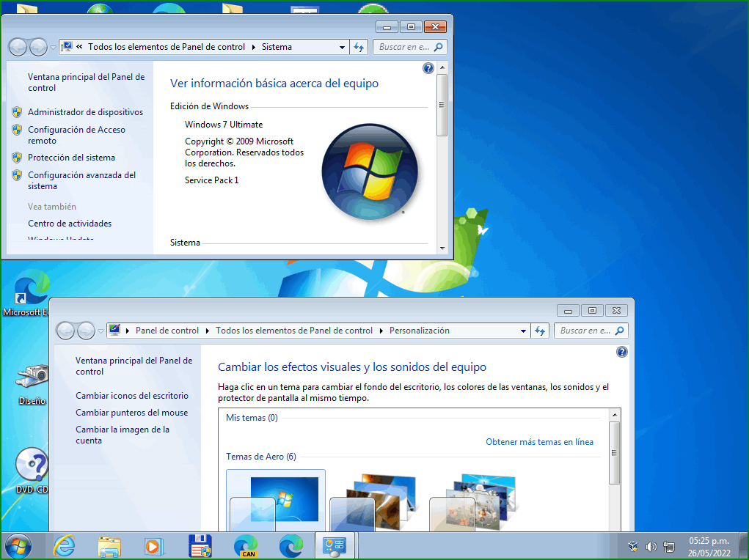Screen dimensions: 749x560
Task: Click the volume icon in system tray
Action: [x=651, y=547]
